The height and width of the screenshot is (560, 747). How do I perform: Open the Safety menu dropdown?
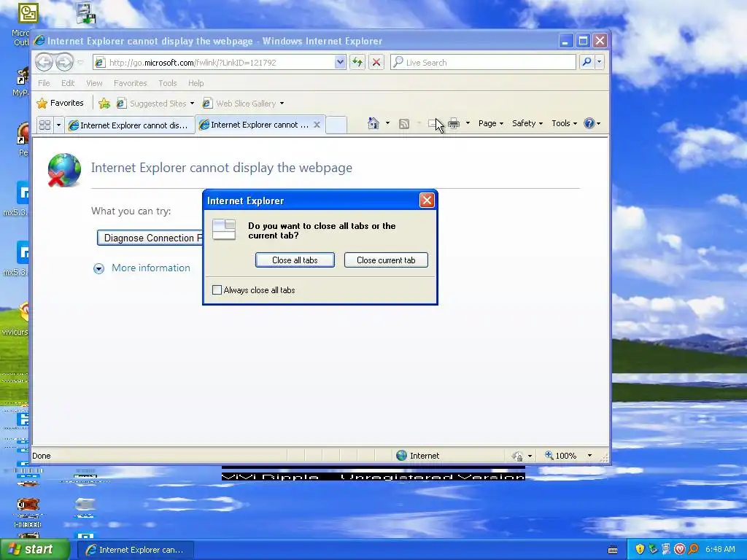coord(527,123)
